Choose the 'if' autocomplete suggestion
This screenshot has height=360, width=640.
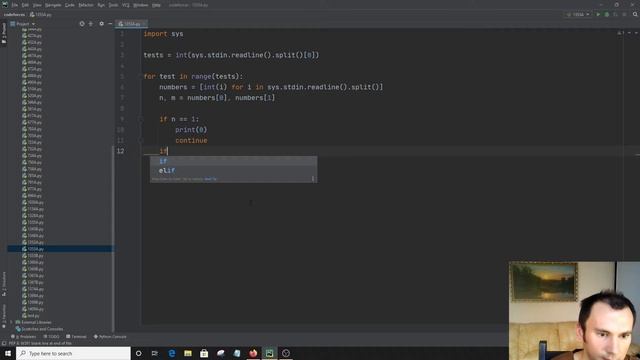tap(233, 161)
